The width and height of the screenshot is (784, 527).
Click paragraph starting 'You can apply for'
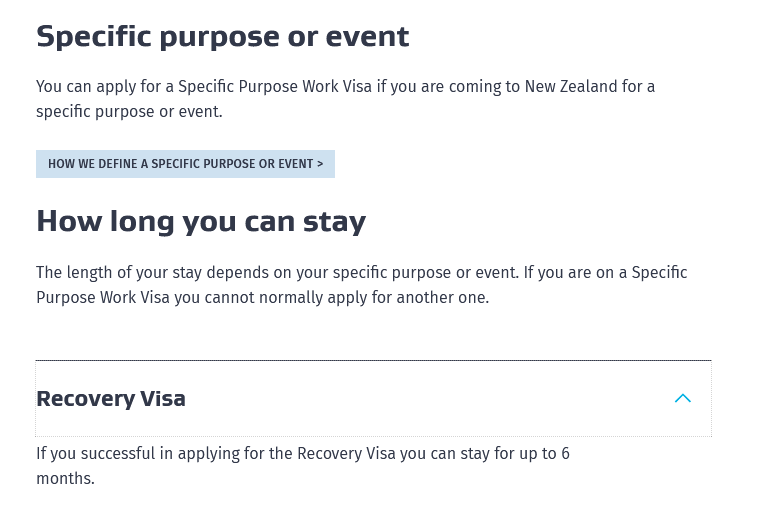pyautogui.click(x=346, y=98)
